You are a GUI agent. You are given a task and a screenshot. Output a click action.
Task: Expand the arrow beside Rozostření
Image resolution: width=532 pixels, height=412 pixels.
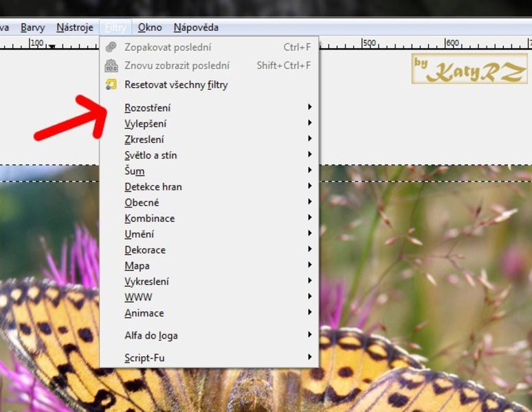(309, 107)
